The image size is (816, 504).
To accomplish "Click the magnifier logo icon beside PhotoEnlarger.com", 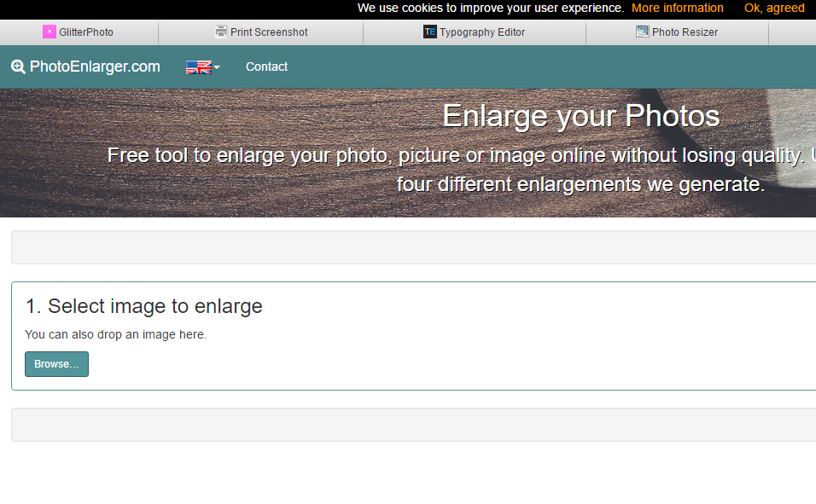I will click(x=18, y=67).
